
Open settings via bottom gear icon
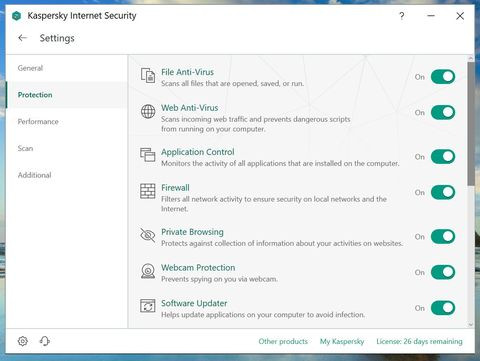tap(23, 341)
